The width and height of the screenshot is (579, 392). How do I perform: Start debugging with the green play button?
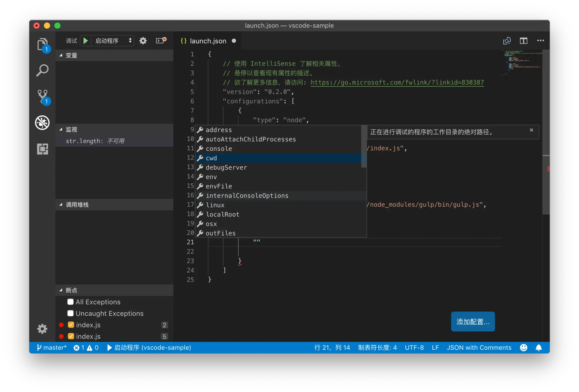click(x=86, y=41)
